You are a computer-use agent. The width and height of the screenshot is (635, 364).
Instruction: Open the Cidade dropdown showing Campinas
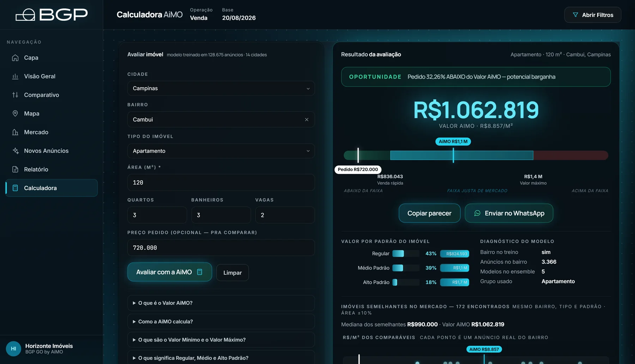(x=221, y=88)
